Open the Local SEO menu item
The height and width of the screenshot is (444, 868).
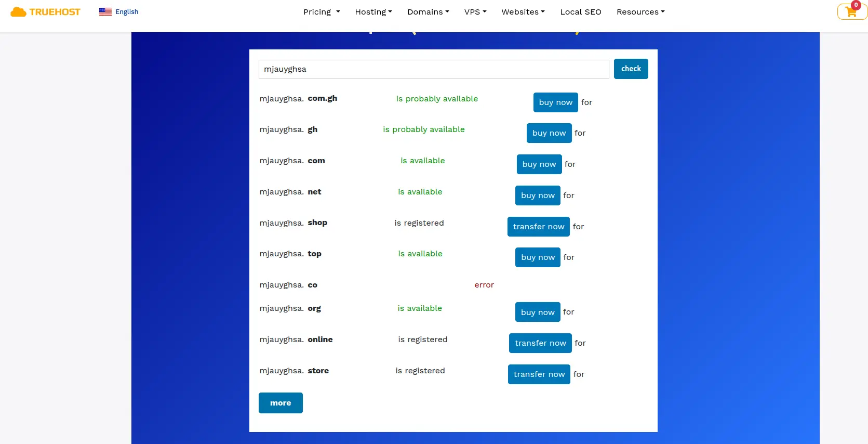[581, 12]
